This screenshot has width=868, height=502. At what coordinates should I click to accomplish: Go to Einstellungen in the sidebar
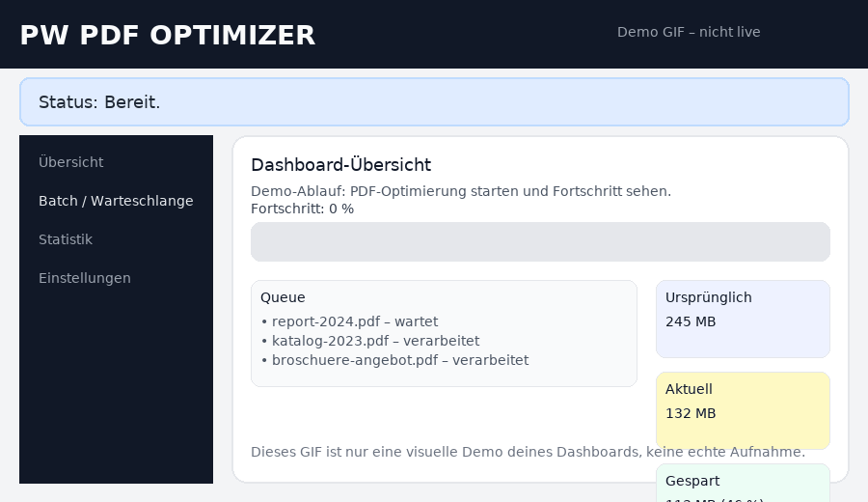85,278
